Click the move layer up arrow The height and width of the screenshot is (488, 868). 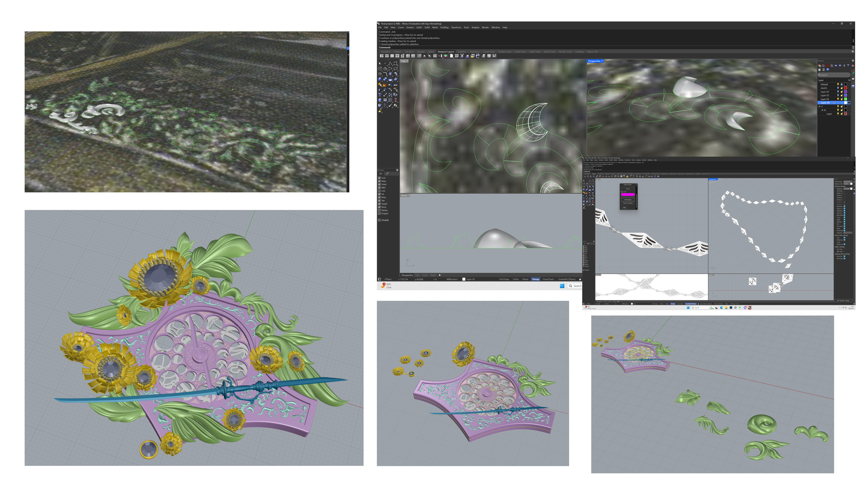[x=836, y=66]
